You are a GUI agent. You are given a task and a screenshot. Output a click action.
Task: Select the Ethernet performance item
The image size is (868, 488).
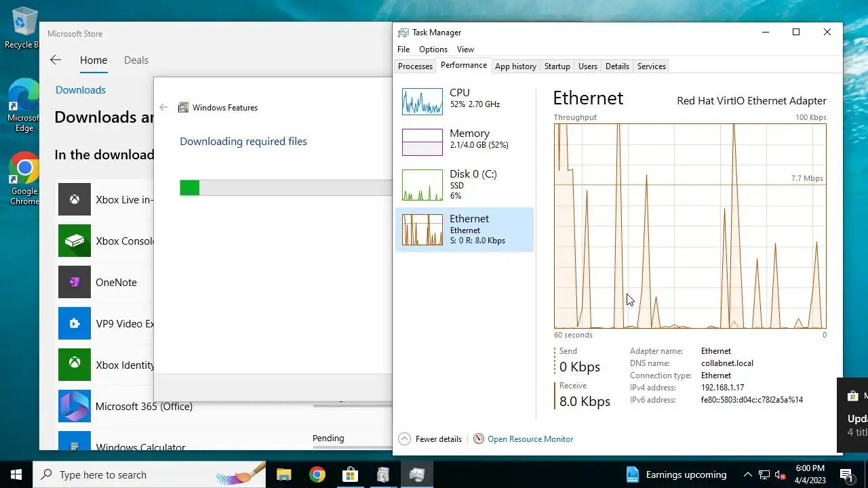[465, 230]
